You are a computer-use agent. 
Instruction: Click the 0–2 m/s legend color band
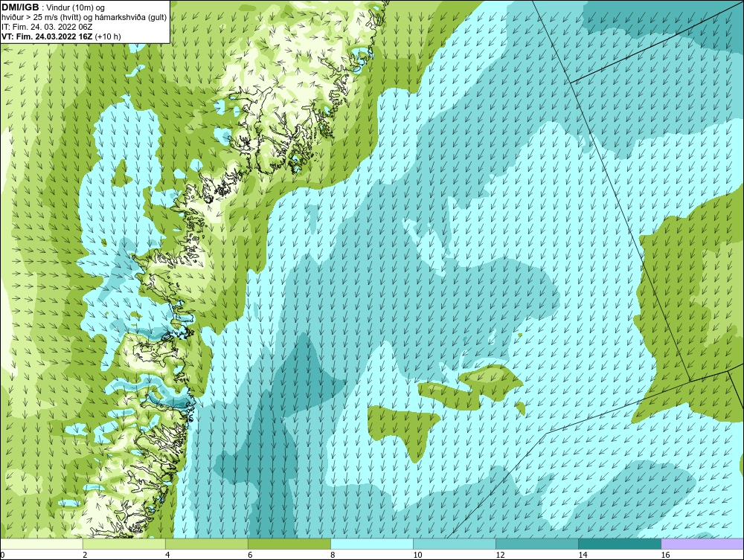pos(42,544)
